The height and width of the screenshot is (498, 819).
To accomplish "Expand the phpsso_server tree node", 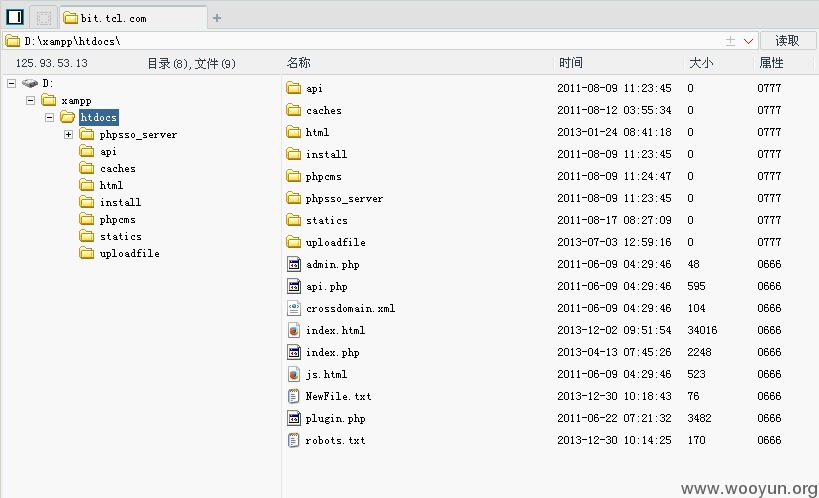I will tap(68, 134).
